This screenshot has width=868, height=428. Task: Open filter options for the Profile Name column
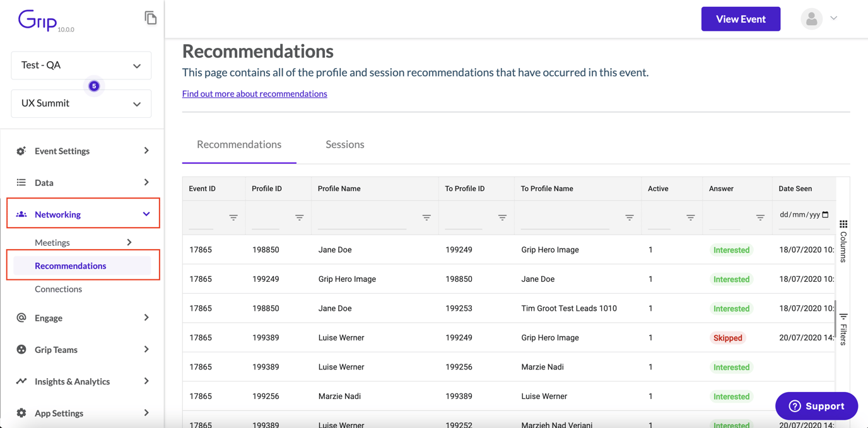pyautogui.click(x=426, y=217)
